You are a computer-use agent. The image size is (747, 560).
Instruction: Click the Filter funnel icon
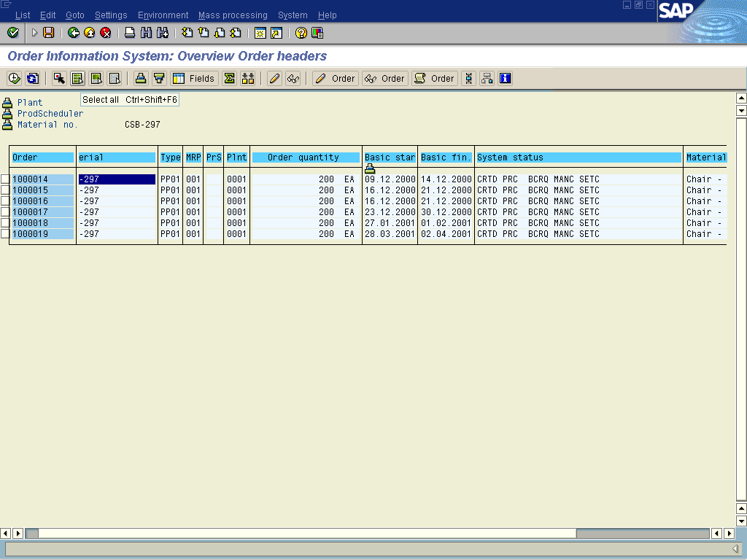159,79
